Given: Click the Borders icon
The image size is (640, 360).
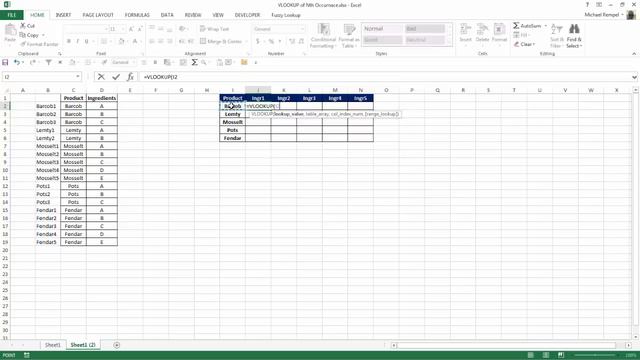Looking at the screenshot, I should [104, 41].
